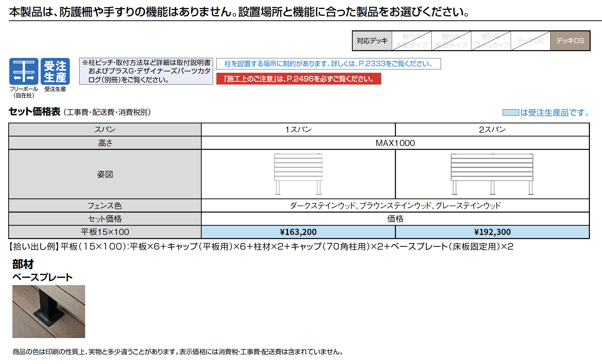Click the 樹ら楽 プレーンタイプ deck cell

point(491,41)
